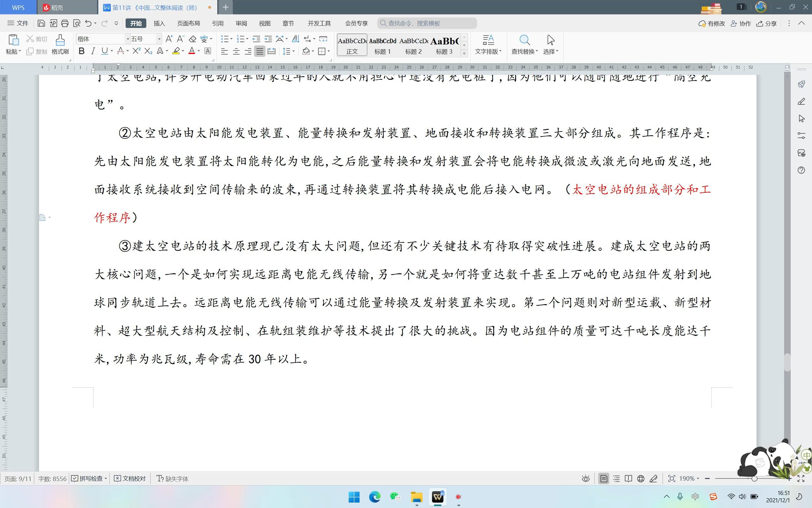Click the search commands input field
Image resolution: width=812 pixels, height=508 pixels.
pyautogui.click(x=427, y=23)
